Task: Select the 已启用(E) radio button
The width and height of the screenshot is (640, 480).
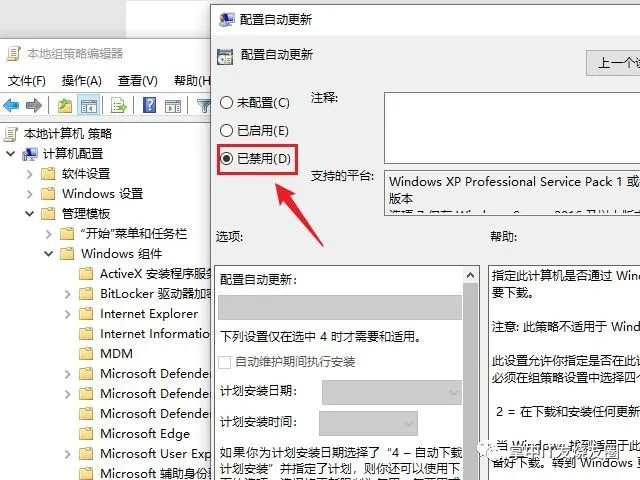Action: coord(227,130)
